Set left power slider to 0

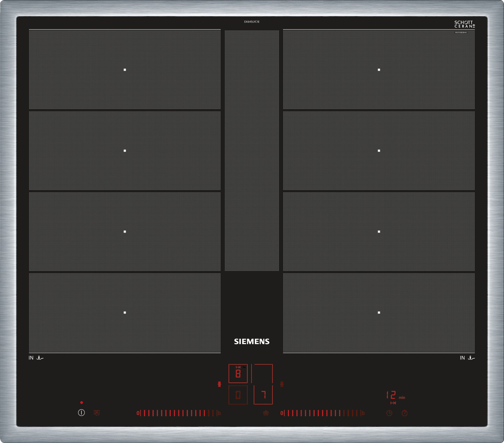click(x=138, y=413)
